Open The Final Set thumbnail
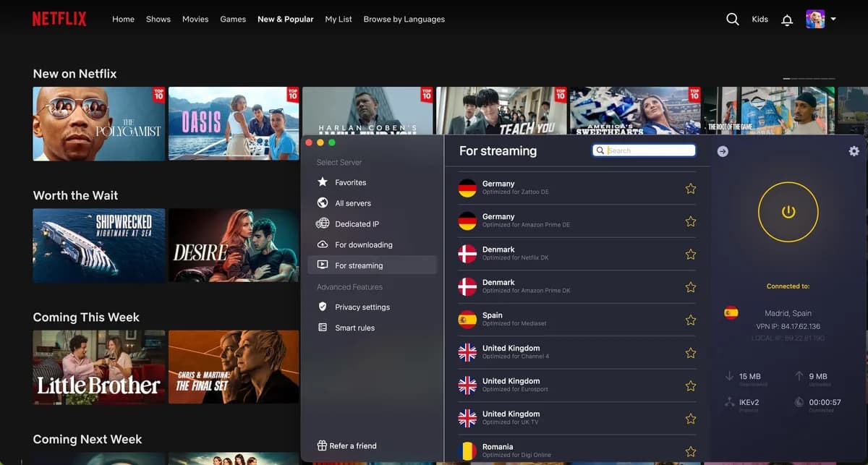Screen dimensions: 868x465 234,367
